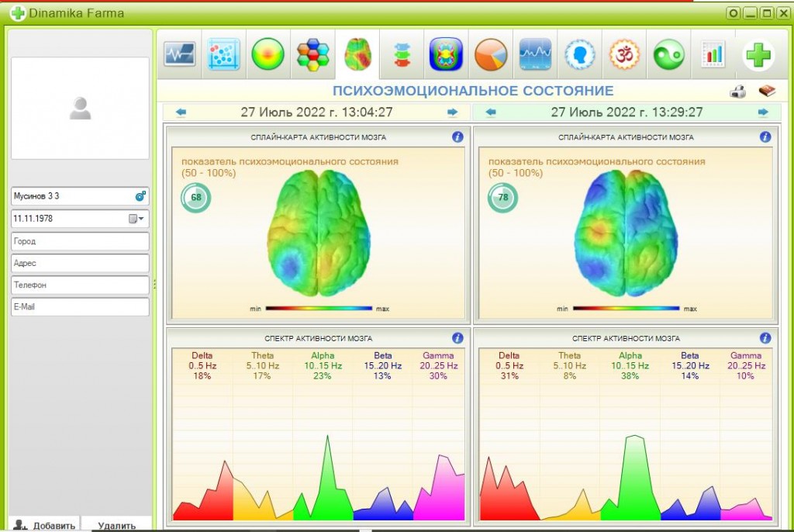The height and width of the screenshot is (532, 794).
Task: Select the orange pie chart icon
Action: [491, 54]
